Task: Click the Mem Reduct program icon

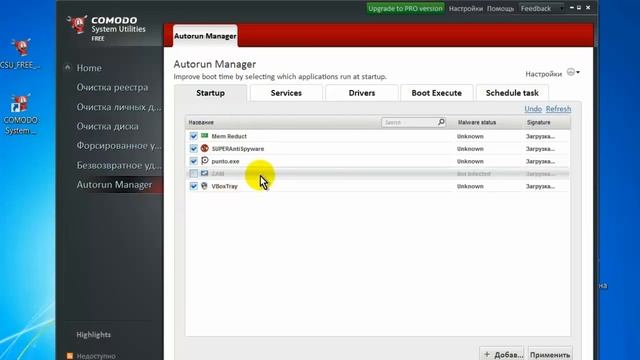Action: (204, 136)
